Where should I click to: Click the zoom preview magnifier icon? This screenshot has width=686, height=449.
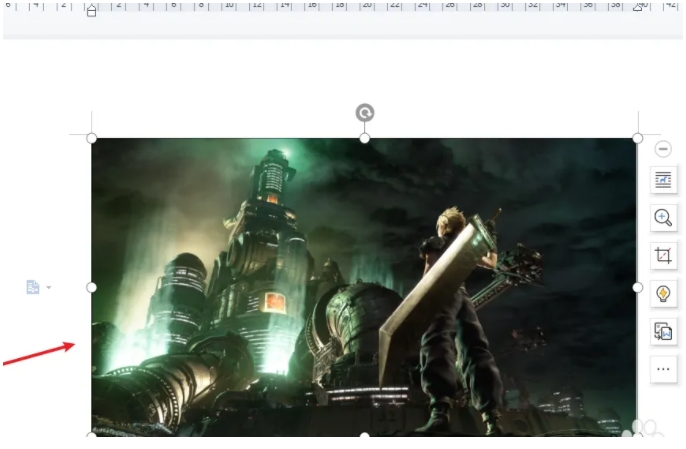pyautogui.click(x=663, y=217)
